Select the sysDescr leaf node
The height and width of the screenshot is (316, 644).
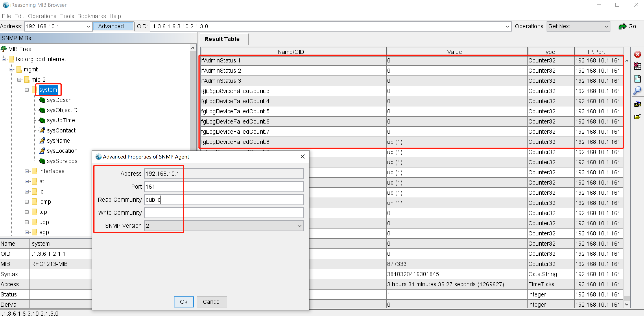(59, 100)
